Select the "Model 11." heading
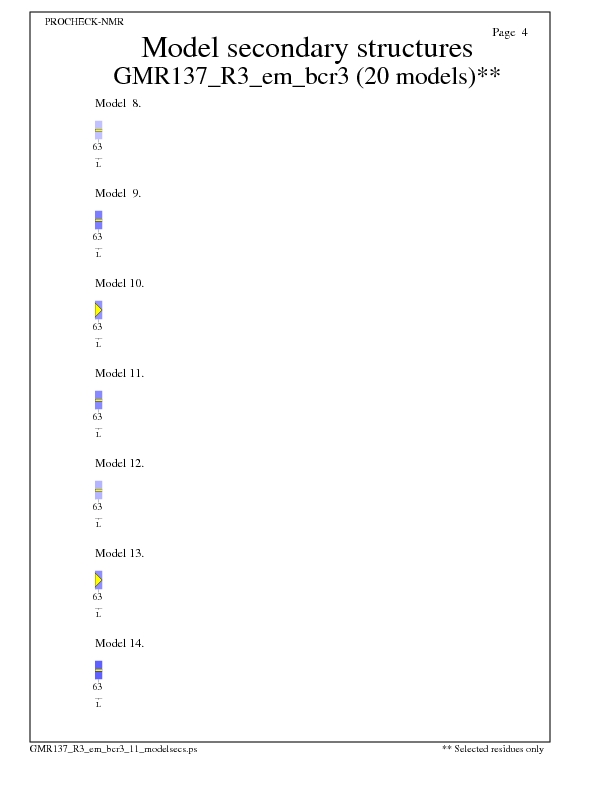 point(120,373)
